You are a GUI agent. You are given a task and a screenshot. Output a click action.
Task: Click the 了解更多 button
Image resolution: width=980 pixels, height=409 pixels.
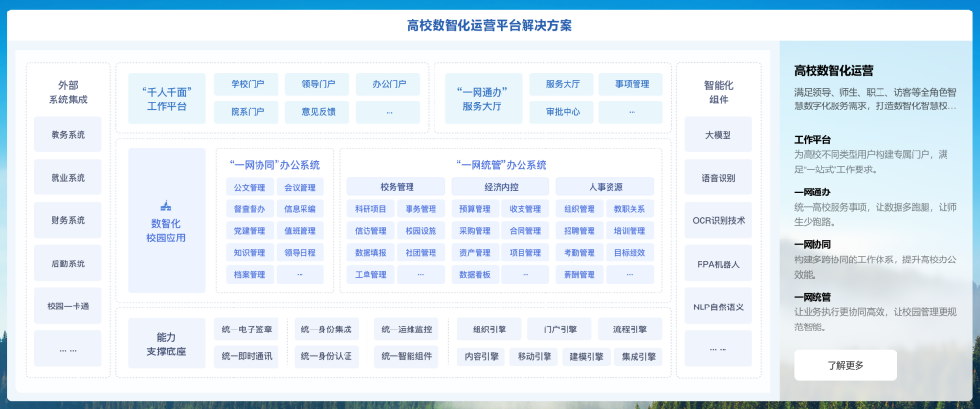[x=845, y=365]
